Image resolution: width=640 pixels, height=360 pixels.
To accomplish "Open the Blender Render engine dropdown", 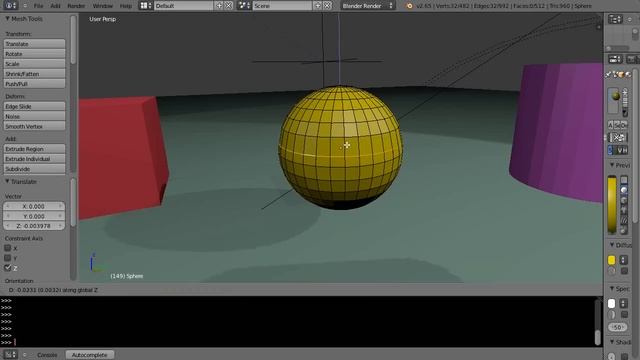I will pos(368,6).
